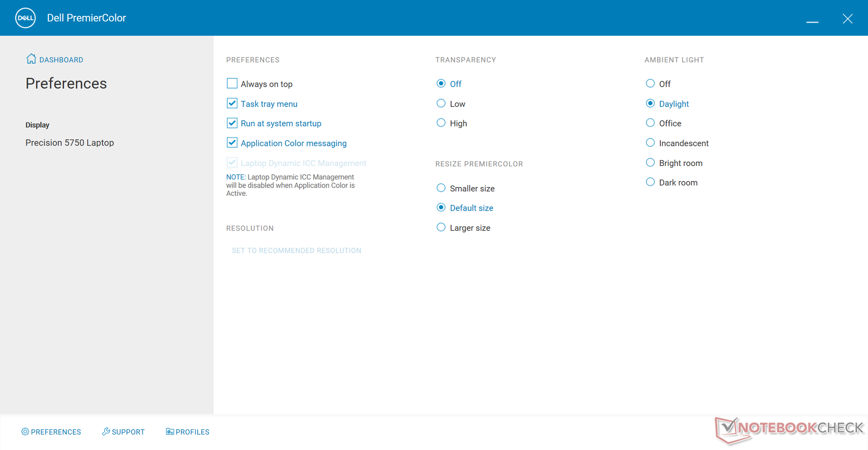Select Transparency Off radio button
868x450 pixels.
441,84
